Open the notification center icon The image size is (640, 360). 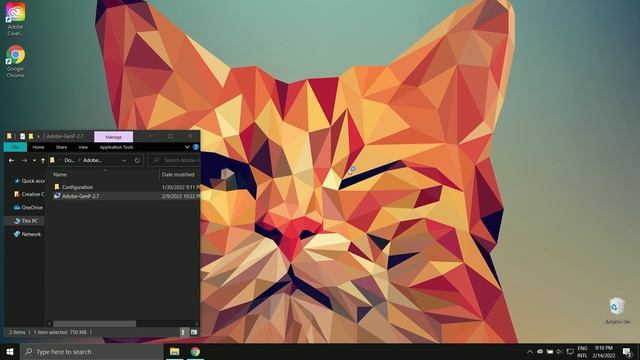coord(627,351)
